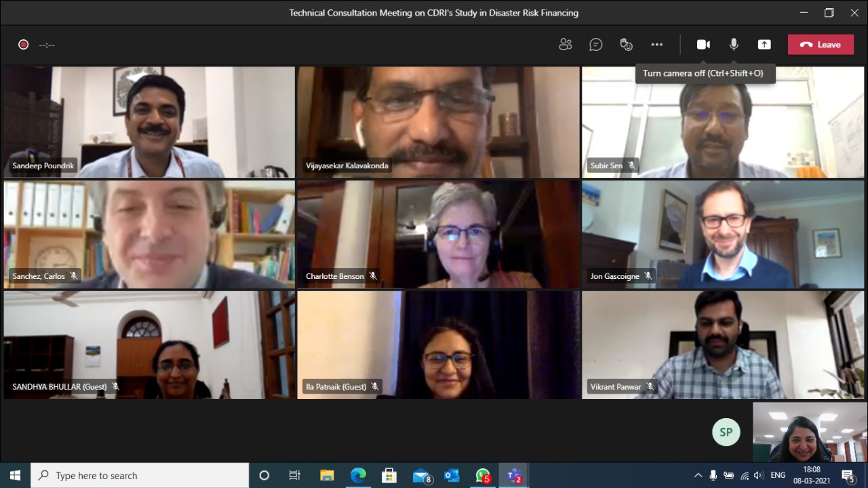Image resolution: width=868 pixels, height=488 pixels.
Task: Open the More actions ellipsis menu
Action: pos(657,45)
